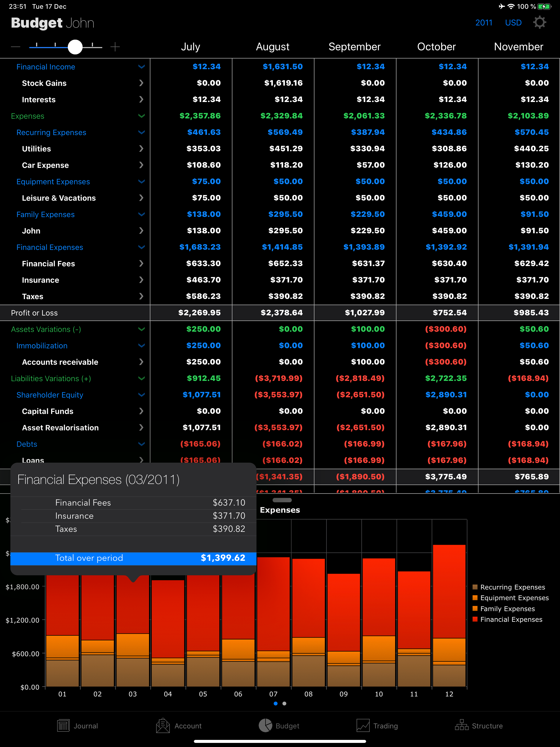Toggle Recurring Expenses legend entry
Screen dimensions: 560x747
[512, 587]
